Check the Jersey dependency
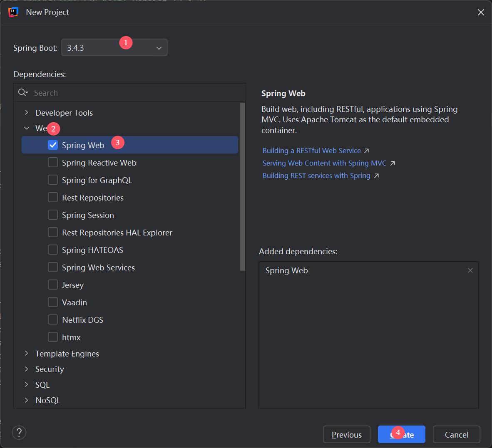Image resolution: width=492 pixels, height=448 pixels. (53, 285)
